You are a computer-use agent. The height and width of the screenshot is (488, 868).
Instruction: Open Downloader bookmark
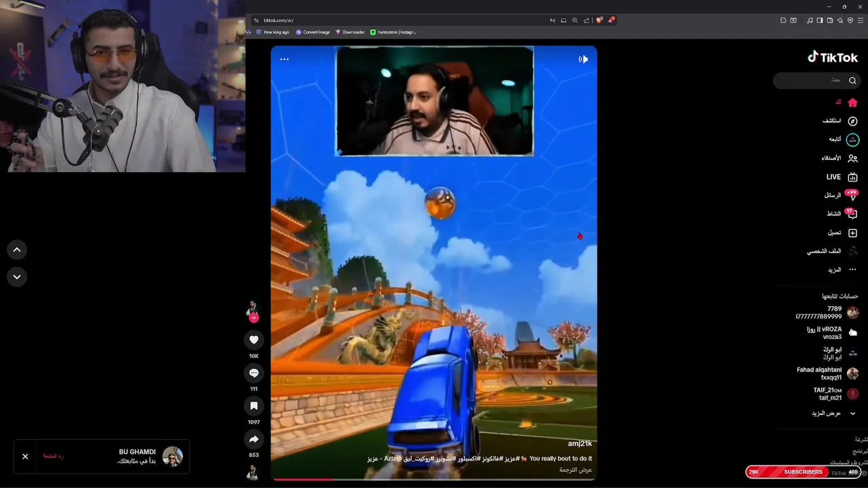(x=350, y=32)
